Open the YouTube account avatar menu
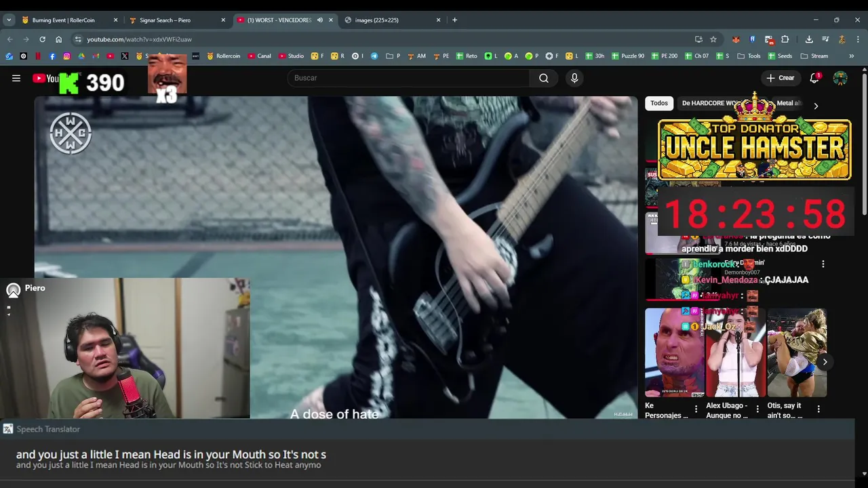868x488 pixels. (x=840, y=78)
